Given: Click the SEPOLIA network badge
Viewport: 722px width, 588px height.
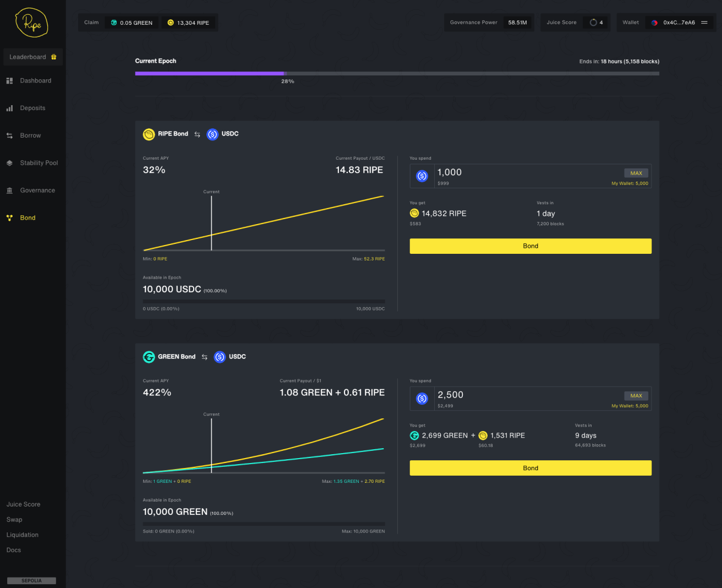Looking at the screenshot, I should (31, 581).
